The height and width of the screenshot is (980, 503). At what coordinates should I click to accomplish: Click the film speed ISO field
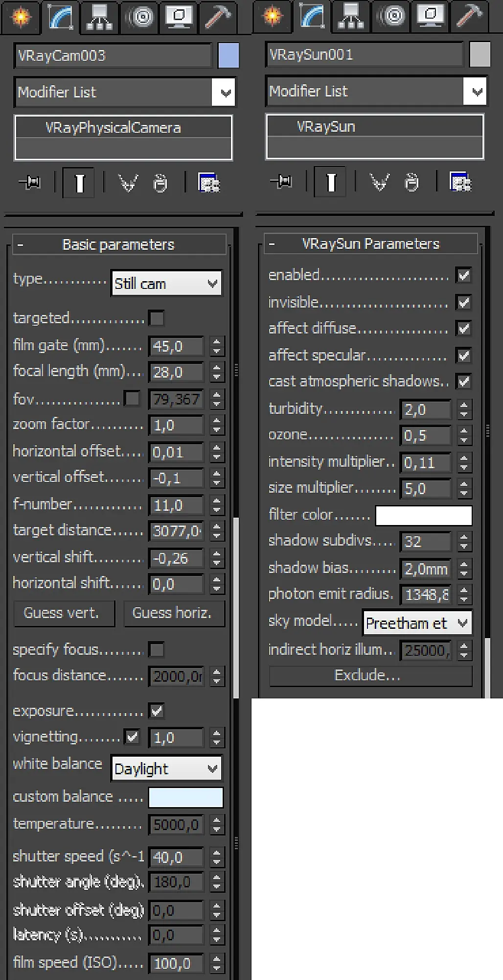point(176,963)
